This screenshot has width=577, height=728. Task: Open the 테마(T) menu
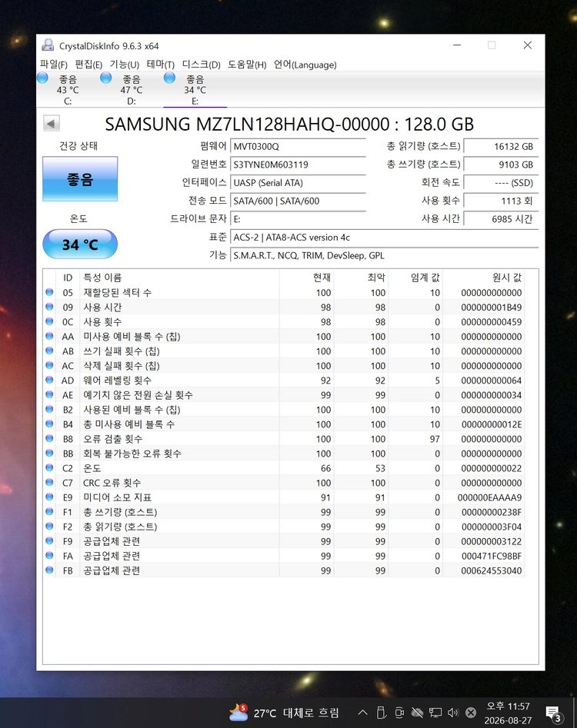[160, 65]
